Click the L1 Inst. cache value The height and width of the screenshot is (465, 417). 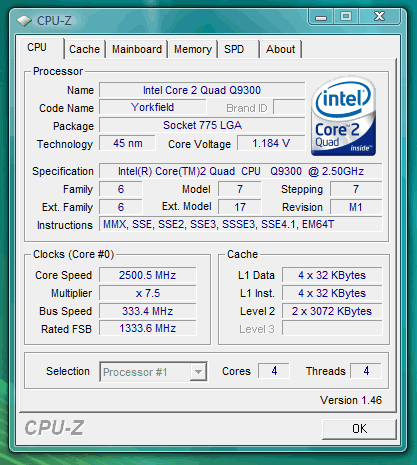[332, 293]
